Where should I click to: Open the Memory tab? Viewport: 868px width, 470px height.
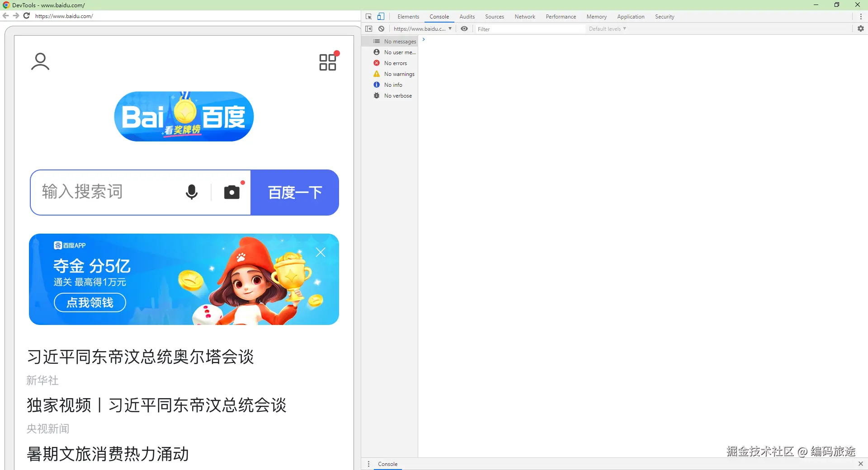click(597, 17)
